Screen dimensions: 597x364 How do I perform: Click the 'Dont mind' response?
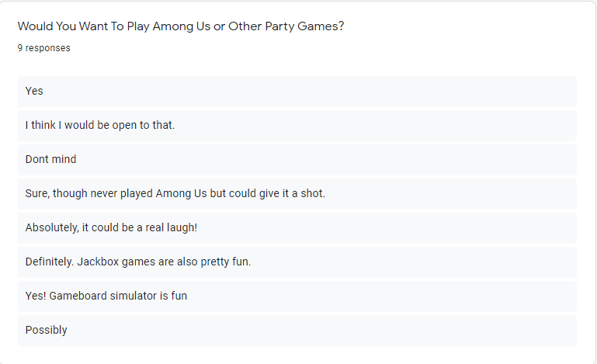point(297,160)
